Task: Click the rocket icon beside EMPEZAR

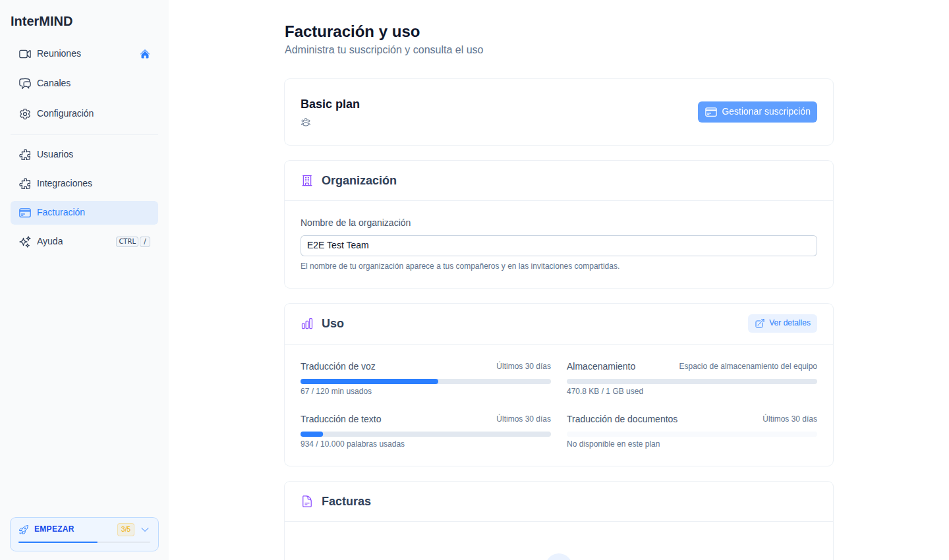Action: (x=24, y=530)
